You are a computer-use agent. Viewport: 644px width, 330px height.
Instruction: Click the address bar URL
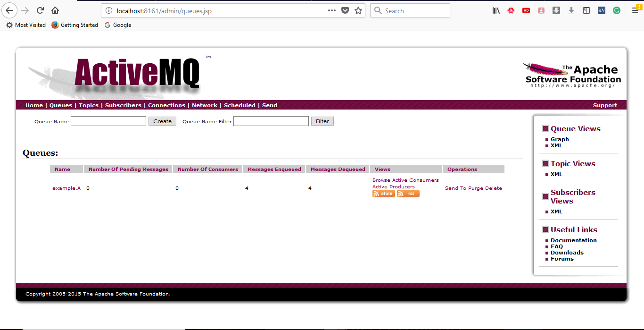(x=164, y=10)
